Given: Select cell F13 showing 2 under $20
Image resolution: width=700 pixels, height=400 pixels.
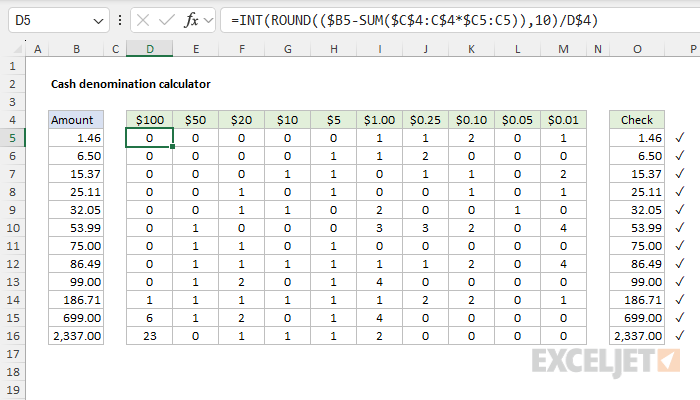Looking at the screenshot, I should click(242, 282).
